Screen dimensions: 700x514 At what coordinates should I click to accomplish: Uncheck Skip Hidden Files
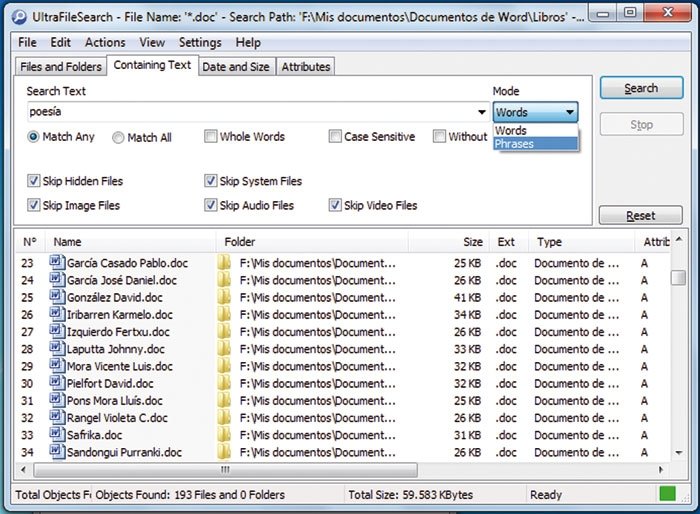point(33,181)
